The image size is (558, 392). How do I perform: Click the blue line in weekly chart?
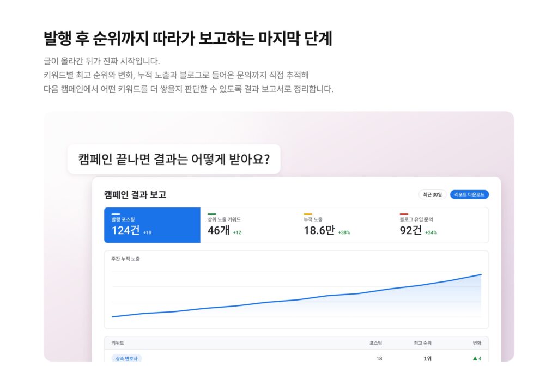pos(297,300)
